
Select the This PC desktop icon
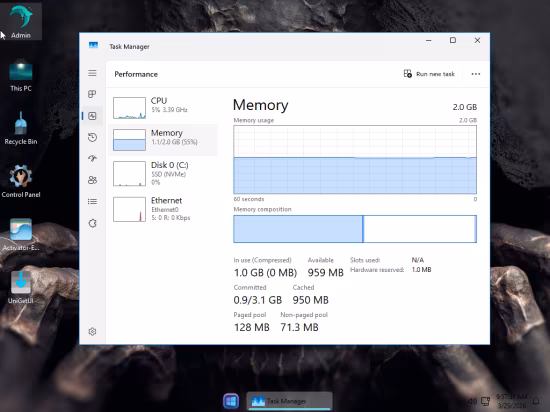pos(21,76)
